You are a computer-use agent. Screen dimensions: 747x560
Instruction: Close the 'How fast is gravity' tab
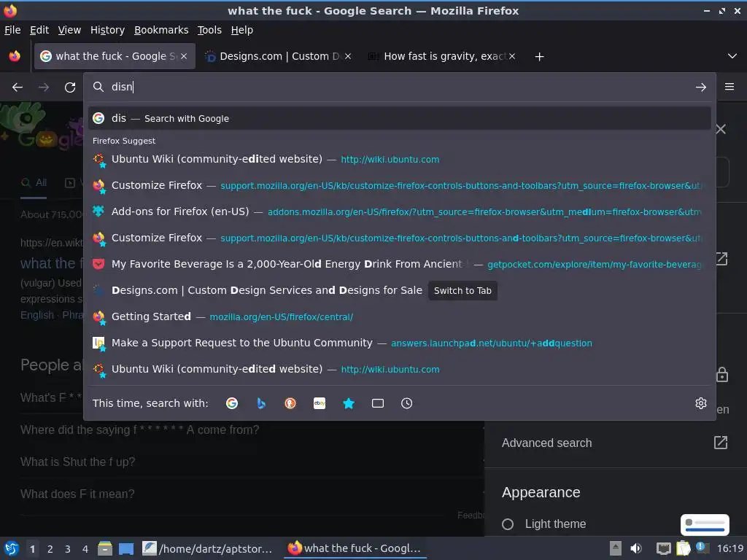512,56
